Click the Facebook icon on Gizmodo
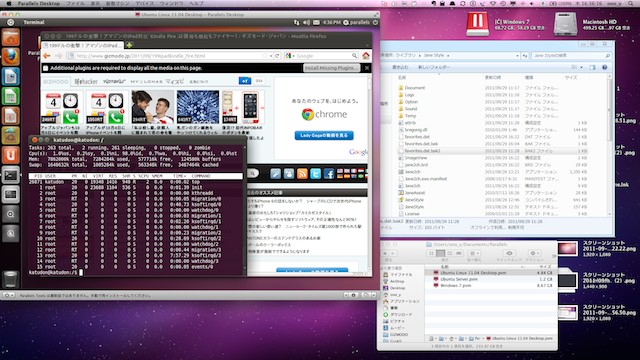Screen dimensions: 640x360 [329, 174]
